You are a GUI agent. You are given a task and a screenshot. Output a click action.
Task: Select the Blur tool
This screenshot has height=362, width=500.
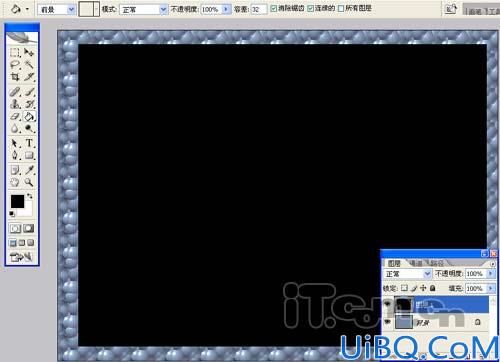click(15, 128)
